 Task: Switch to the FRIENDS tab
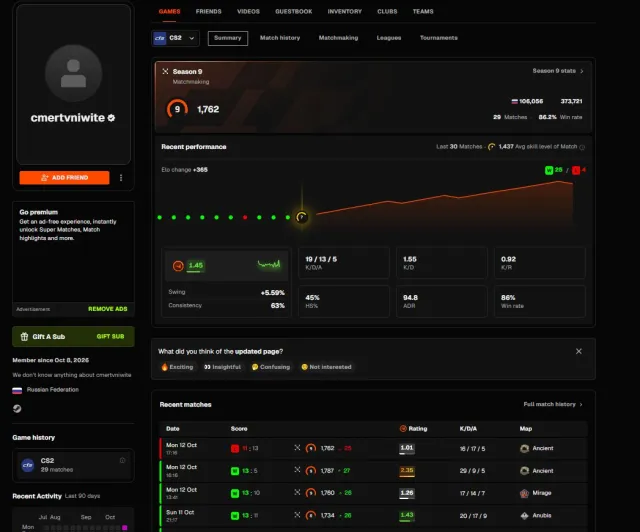209,11
